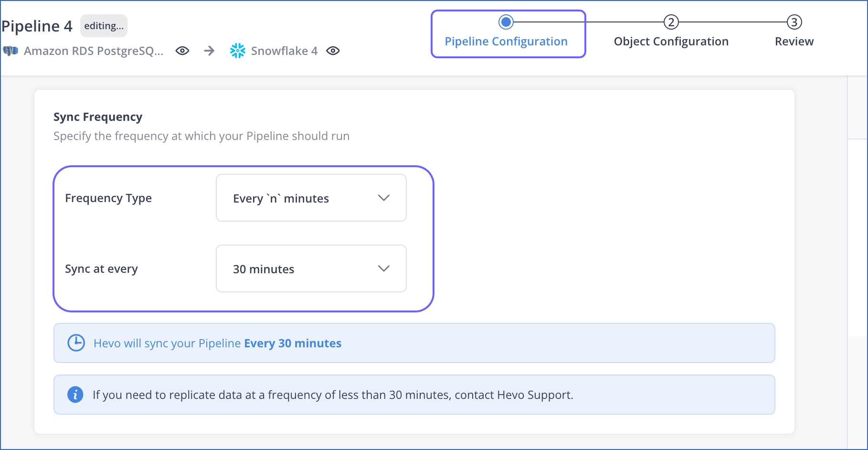
Task: Toggle the eye icon next to Amazon RDS PostgreSQL
Action: (182, 51)
